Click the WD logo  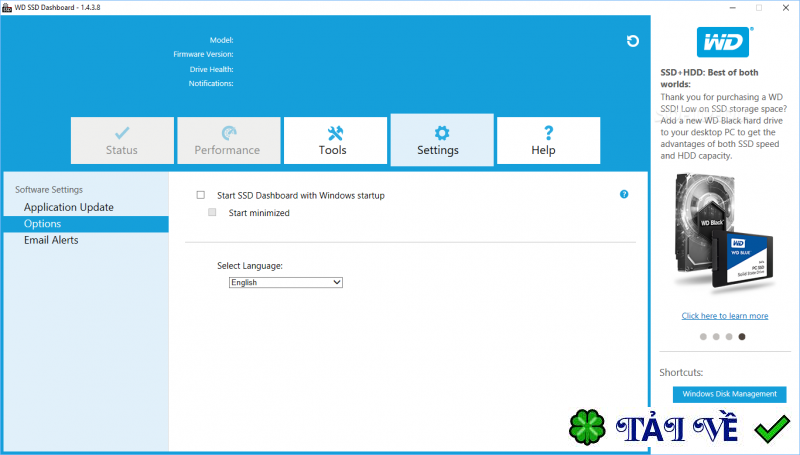(723, 42)
